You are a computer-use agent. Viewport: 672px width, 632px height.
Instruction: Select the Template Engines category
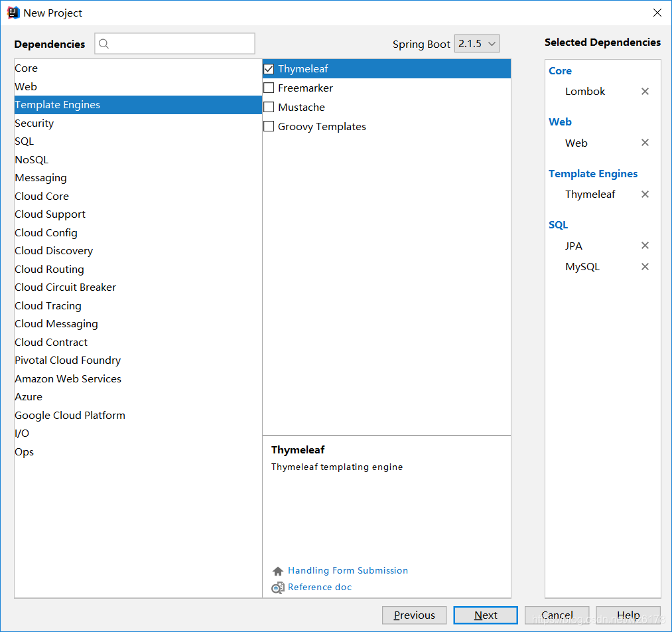coord(138,105)
